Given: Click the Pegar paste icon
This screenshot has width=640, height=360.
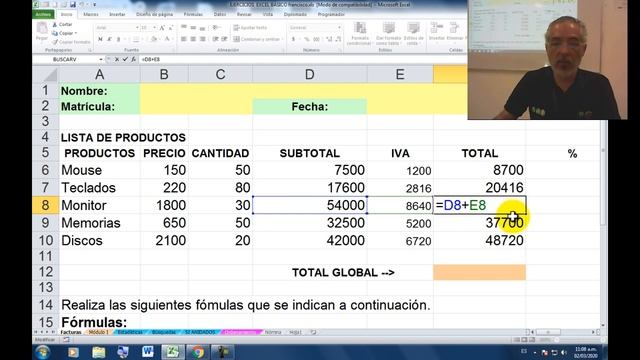Looking at the screenshot, I should coord(42,29).
